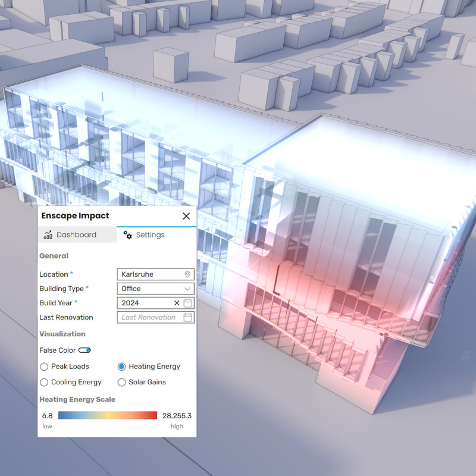Toggle the False Color switch

click(84, 350)
